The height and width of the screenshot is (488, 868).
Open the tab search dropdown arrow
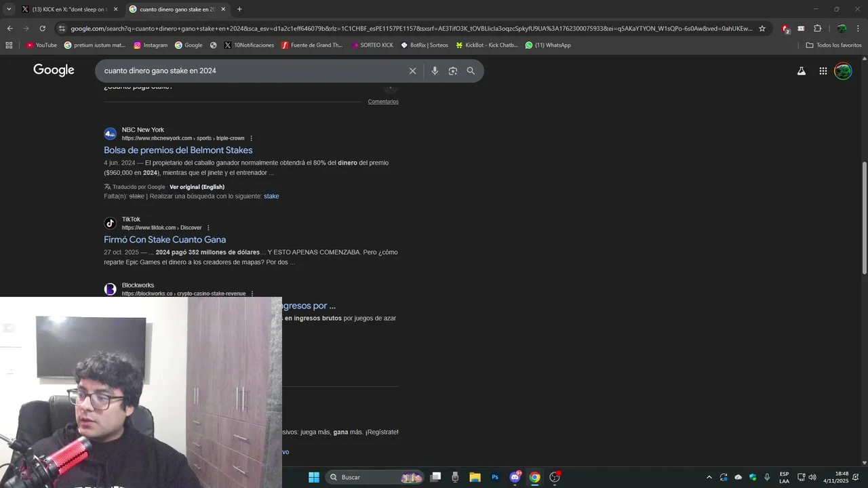click(x=9, y=9)
